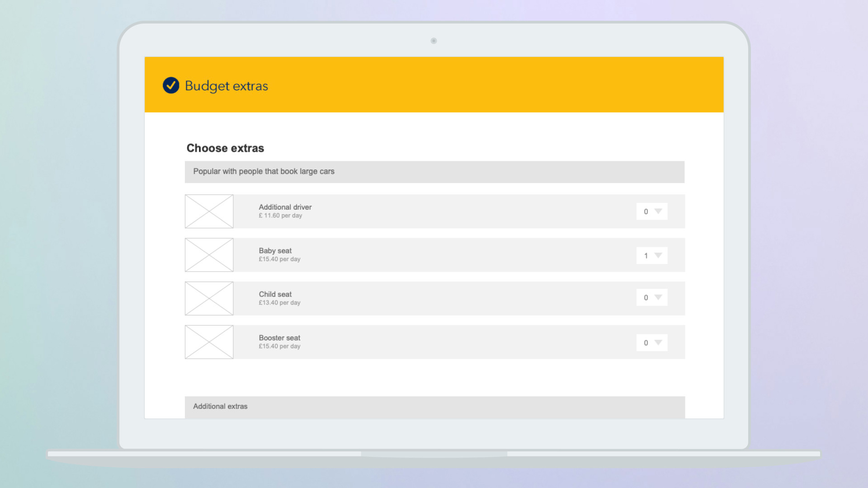Viewport: 868px width, 488px height.
Task: Click the Choose extras heading
Action: (x=225, y=148)
